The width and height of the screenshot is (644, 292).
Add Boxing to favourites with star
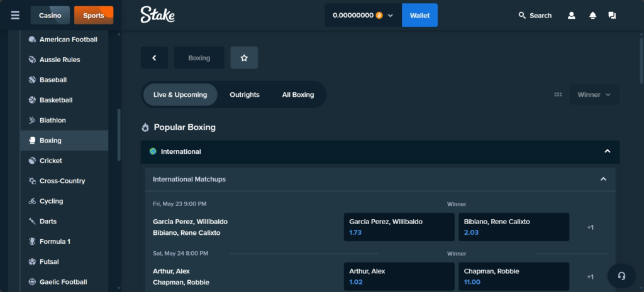pos(244,58)
